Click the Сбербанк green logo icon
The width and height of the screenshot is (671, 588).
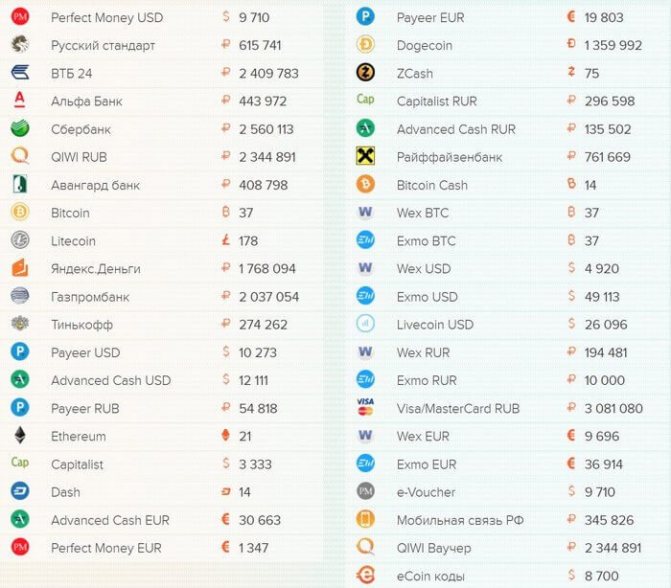pos(20,129)
